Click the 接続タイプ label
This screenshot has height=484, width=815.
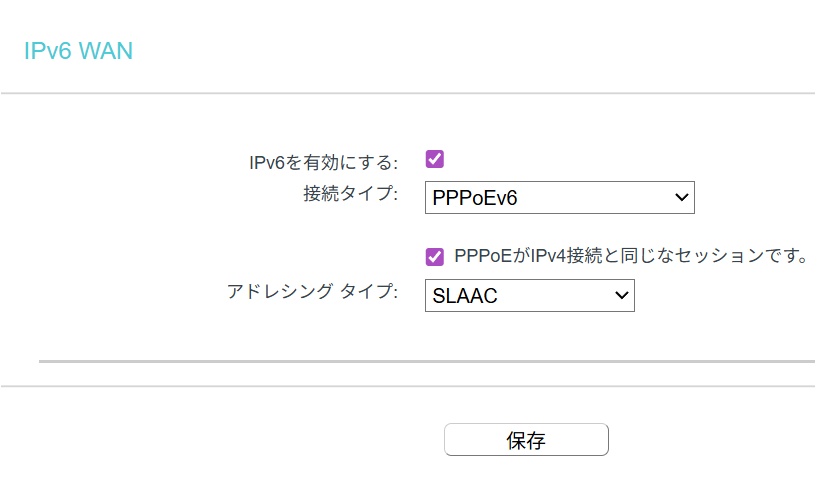[350, 193]
